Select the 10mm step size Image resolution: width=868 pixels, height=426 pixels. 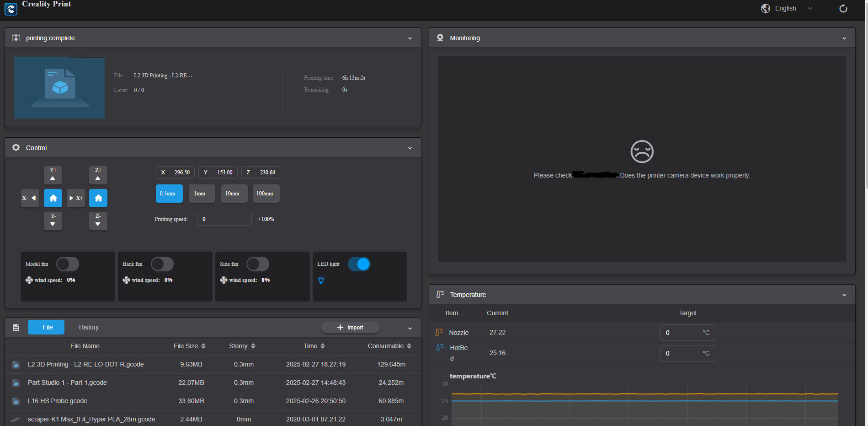point(234,194)
